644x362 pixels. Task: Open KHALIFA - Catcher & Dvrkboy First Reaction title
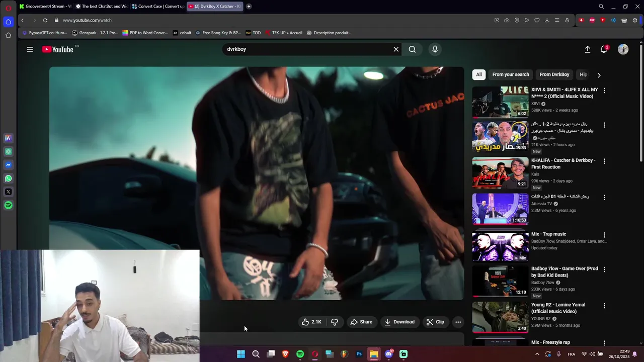click(x=563, y=163)
